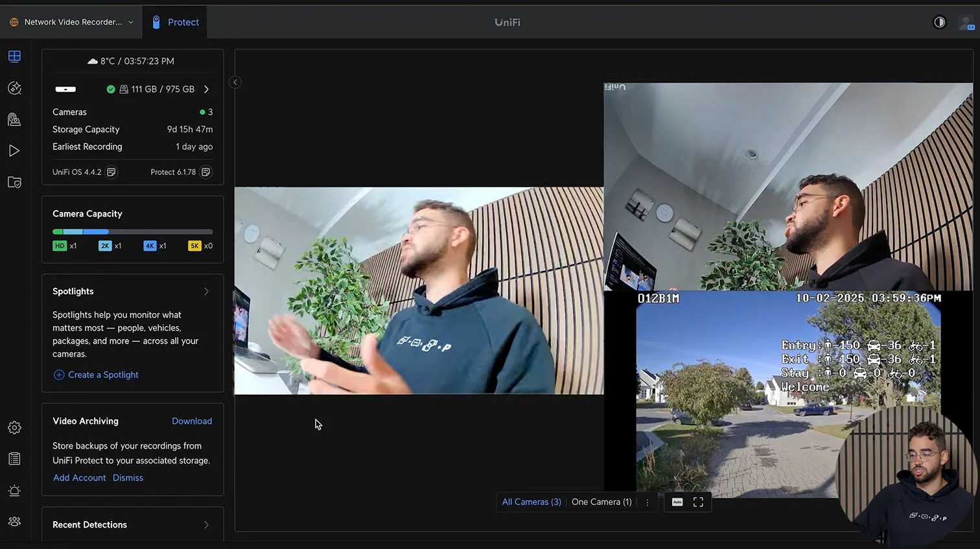Viewport: 980px width, 549px height.
Task: Switch to the One Camera (1) view
Action: point(601,502)
